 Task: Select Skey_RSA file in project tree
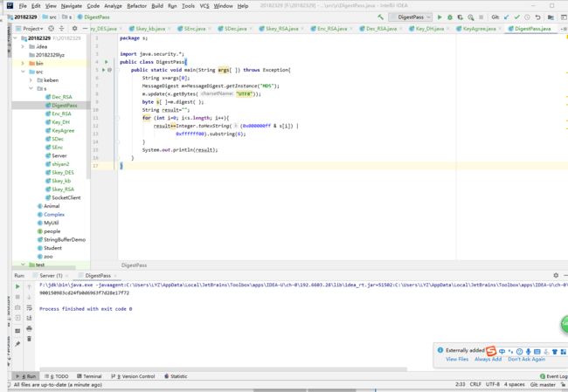pyautogui.click(x=64, y=189)
